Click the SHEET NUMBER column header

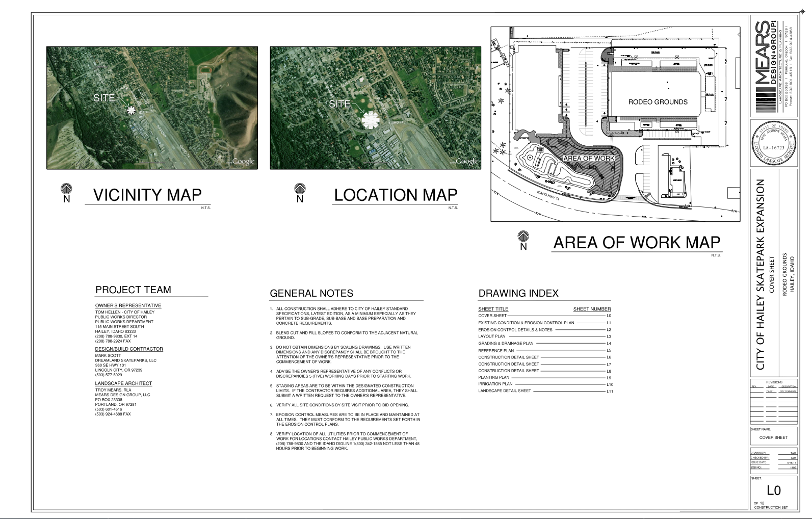coord(592,309)
